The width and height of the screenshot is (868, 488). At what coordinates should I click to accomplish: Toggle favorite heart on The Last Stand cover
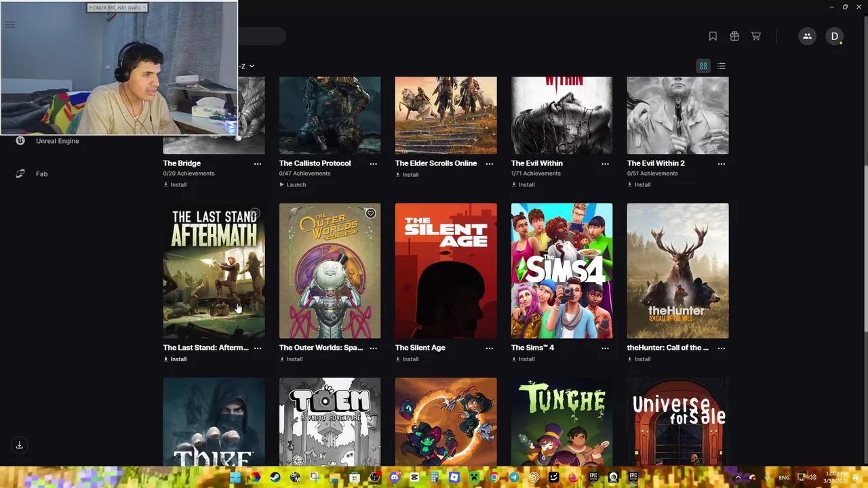coord(254,214)
